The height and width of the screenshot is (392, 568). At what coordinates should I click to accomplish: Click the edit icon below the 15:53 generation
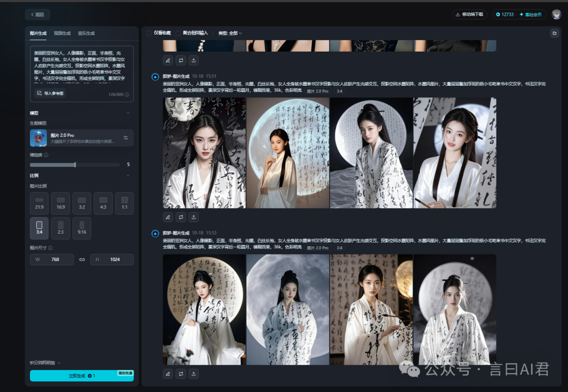tap(168, 374)
